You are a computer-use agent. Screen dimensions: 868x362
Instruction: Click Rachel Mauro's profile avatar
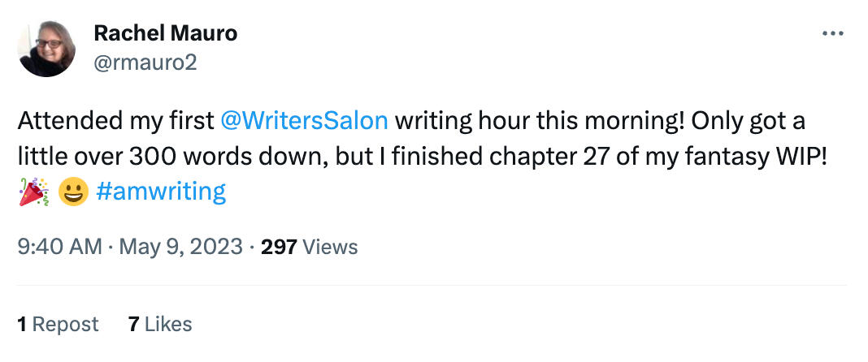click(x=46, y=48)
